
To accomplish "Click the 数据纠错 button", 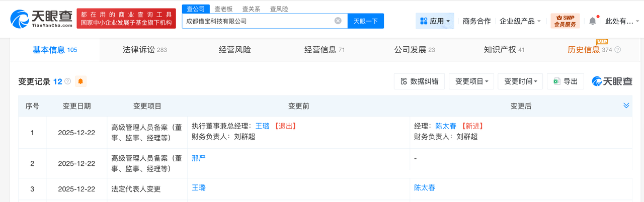I will tap(420, 81).
